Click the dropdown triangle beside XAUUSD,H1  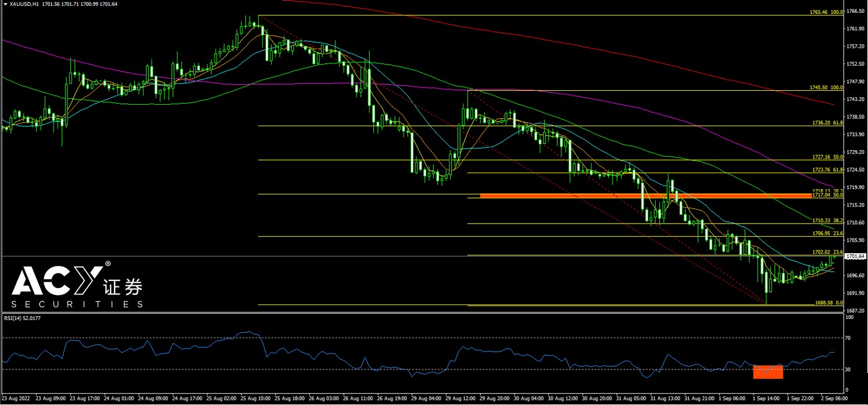(5, 3)
